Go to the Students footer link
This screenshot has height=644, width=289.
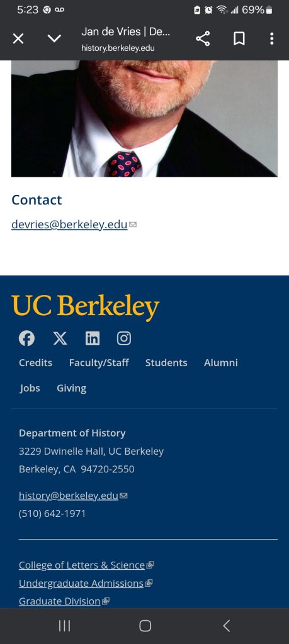click(x=166, y=363)
